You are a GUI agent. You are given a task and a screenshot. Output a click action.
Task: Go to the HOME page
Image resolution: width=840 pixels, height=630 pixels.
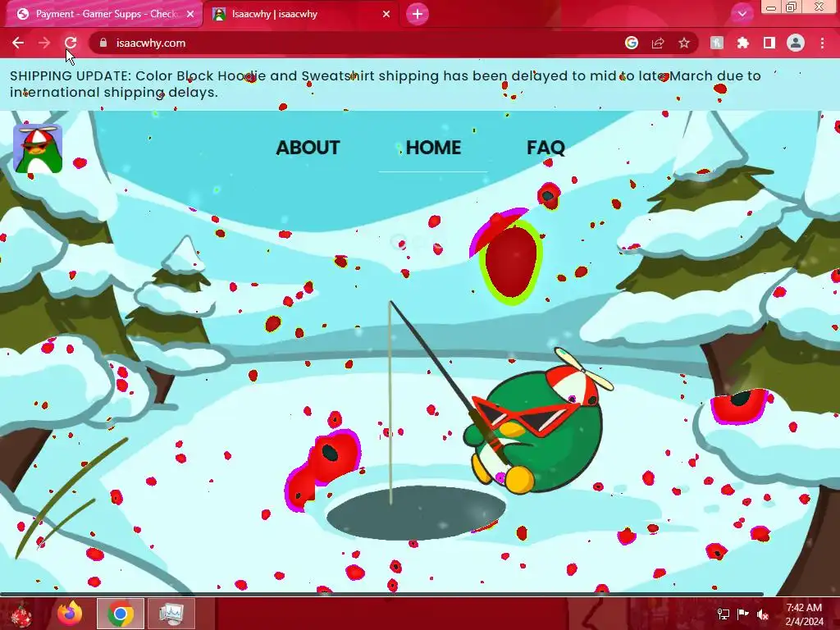pyautogui.click(x=433, y=148)
